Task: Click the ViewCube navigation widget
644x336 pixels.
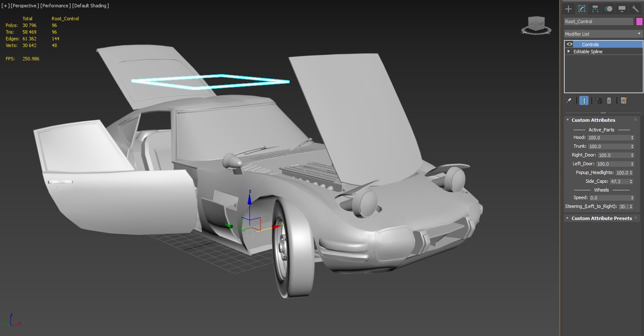Action: 536,25
